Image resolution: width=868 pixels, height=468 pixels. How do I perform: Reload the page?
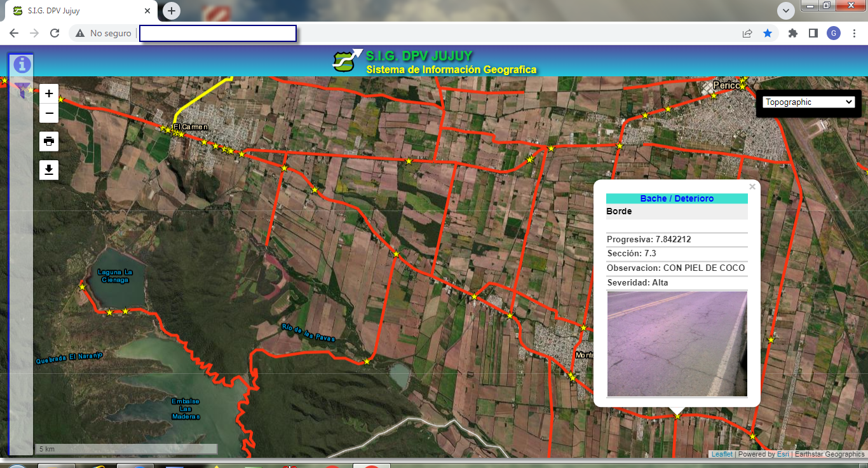click(55, 33)
